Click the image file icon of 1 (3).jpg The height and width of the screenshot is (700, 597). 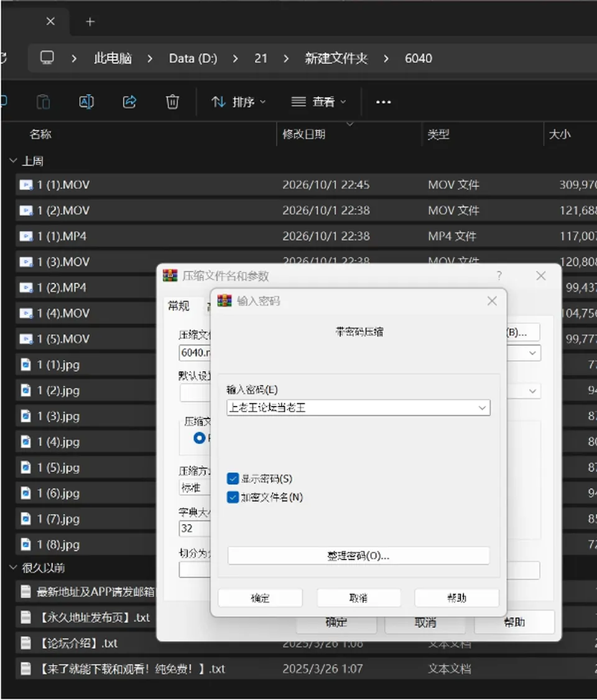click(x=26, y=416)
